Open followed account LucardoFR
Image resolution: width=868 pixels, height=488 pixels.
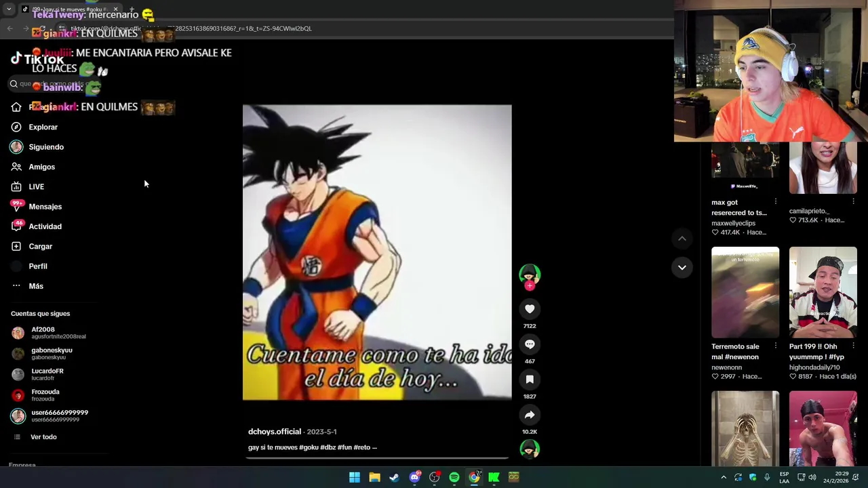click(x=38, y=374)
